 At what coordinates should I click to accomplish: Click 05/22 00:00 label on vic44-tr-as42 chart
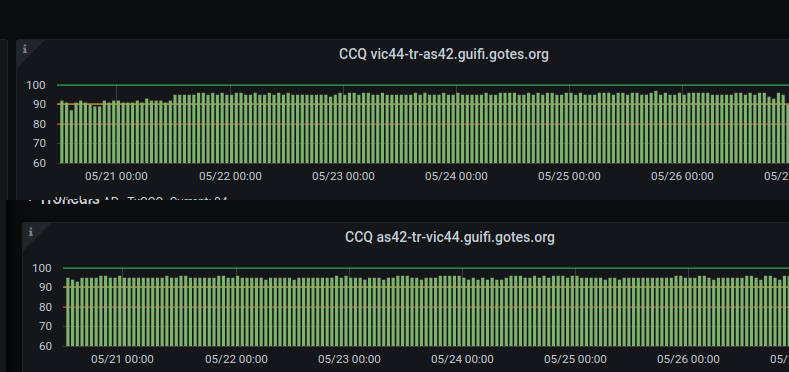tap(230, 176)
